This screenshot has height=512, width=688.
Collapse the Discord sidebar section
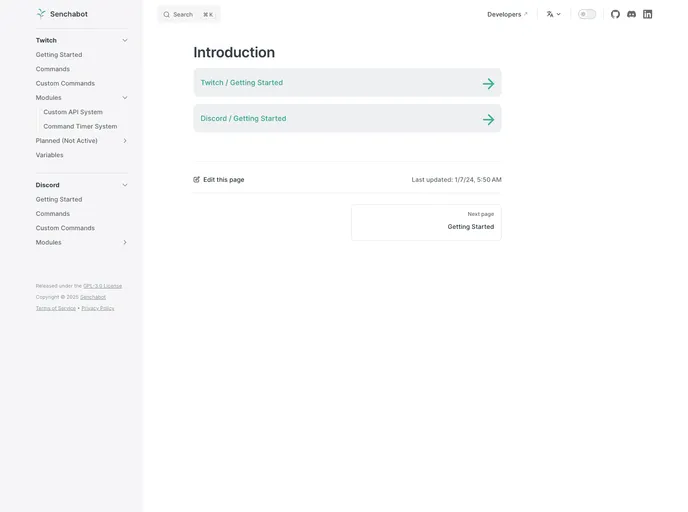[125, 185]
